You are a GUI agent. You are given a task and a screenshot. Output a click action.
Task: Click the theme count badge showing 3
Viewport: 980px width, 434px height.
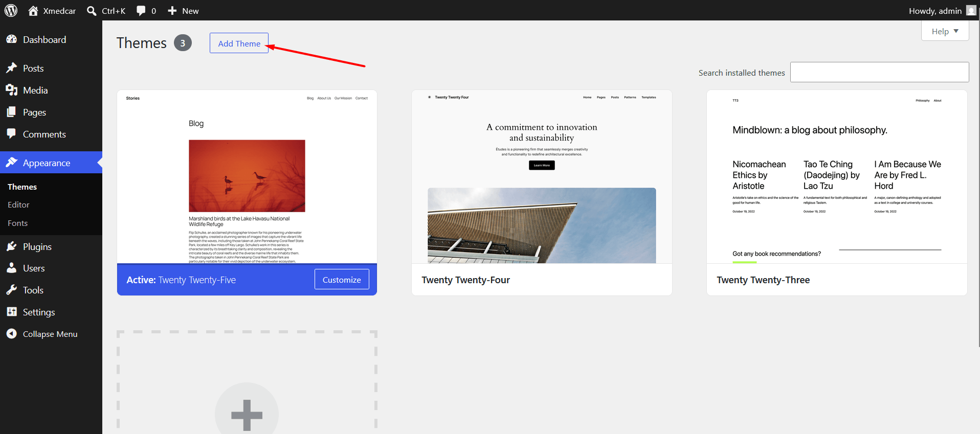[x=183, y=43]
